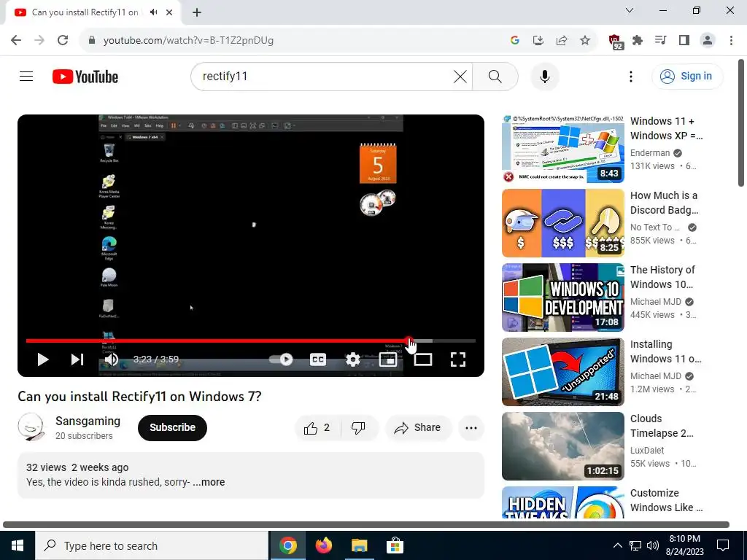Open Microsoft Store from the taskbar

395,545
